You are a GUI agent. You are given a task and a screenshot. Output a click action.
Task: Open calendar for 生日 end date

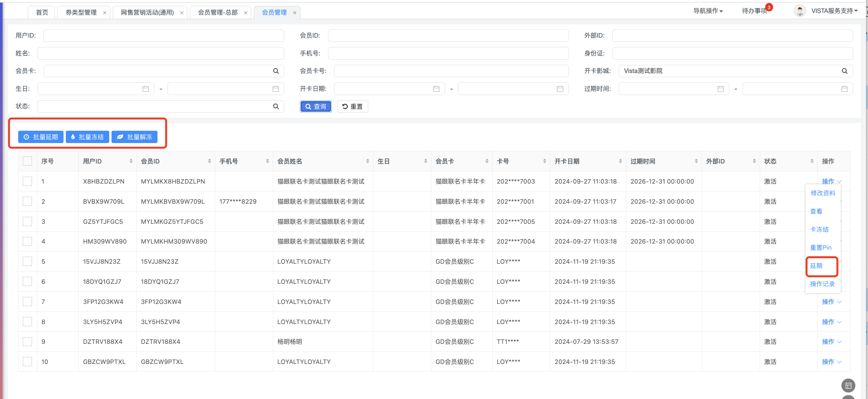[276, 89]
